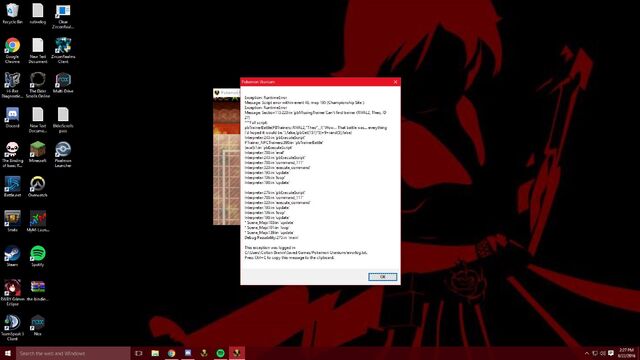The width and height of the screenshot is (640, 360).
Task: Click the Search the web and Windows box
Action: (x=73, y=353)
